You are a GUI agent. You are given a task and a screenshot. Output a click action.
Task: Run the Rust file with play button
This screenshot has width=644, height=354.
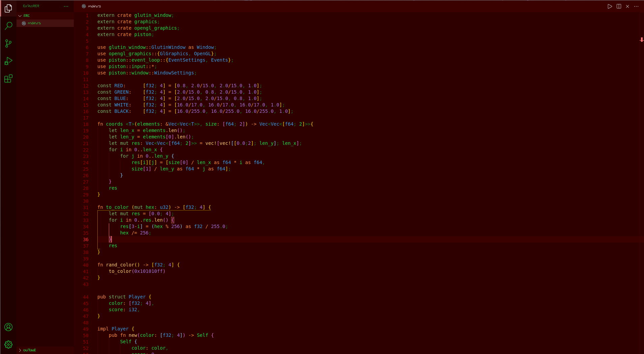click(610, 6)
